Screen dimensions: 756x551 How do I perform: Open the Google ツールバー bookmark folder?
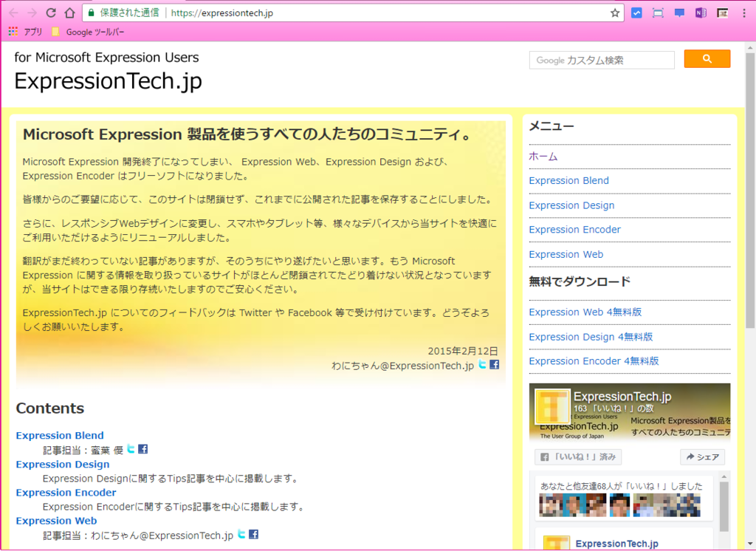point(88,32)
